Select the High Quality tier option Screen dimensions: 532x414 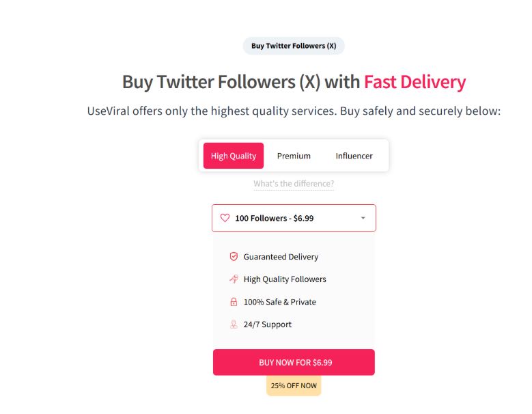(234, 156)
